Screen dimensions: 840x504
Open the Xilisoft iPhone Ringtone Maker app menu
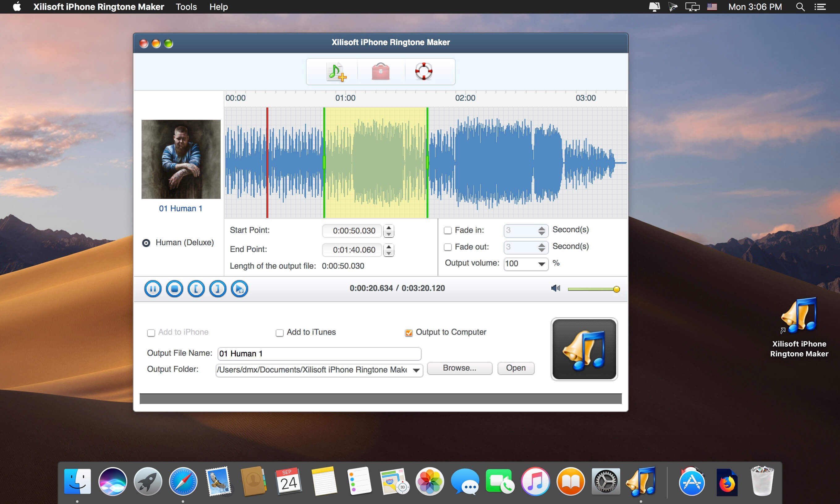coord(99,7)
